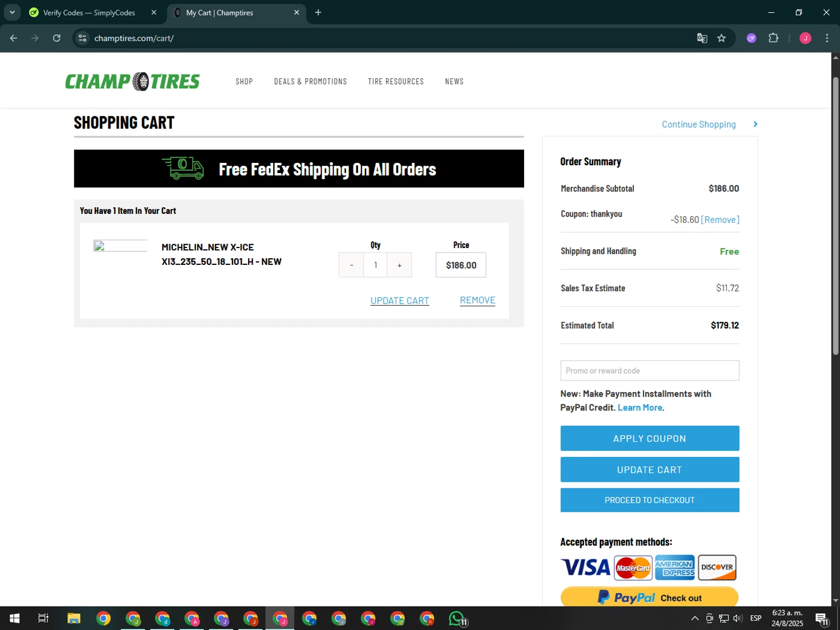Open Chrome three-dot menu
Viewport: 840px width, 630px height.
827,38
